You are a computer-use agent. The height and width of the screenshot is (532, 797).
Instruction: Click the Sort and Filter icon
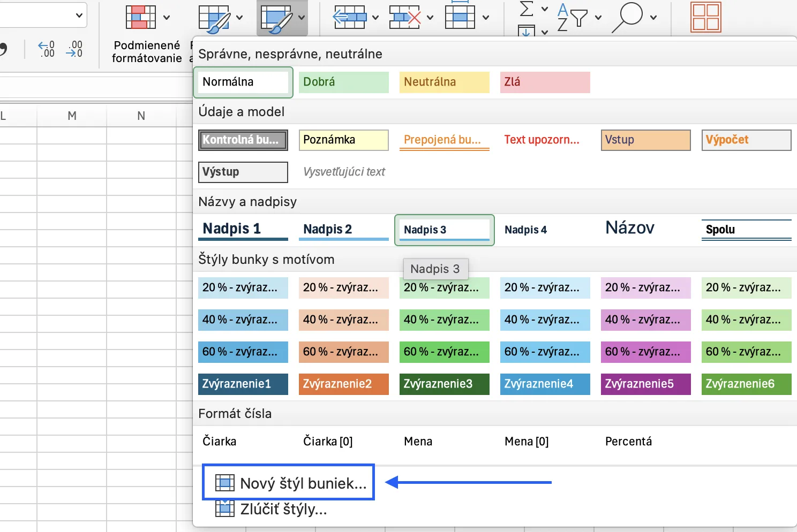pyautogui.click(x=572, y=17)
